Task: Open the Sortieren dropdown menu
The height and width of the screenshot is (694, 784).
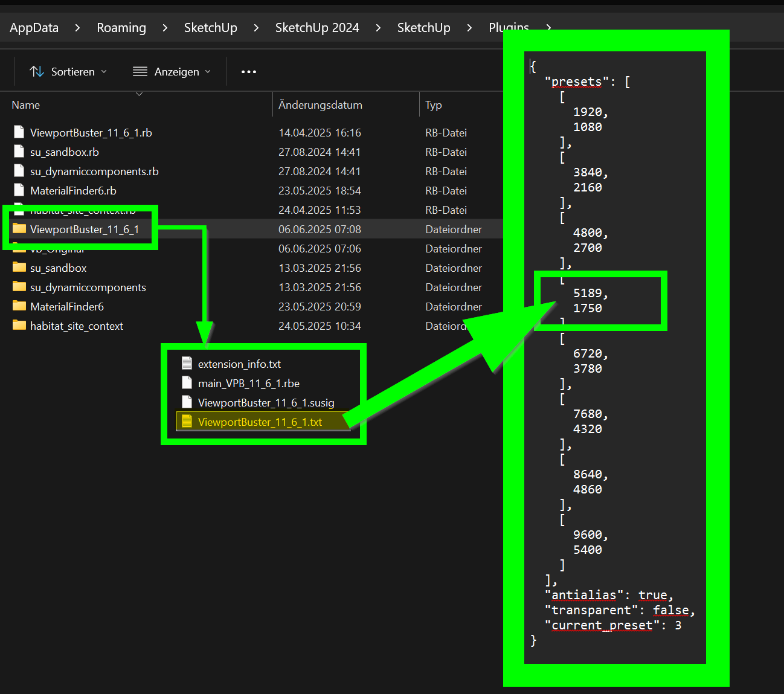Action: click(x=68, y=71)
